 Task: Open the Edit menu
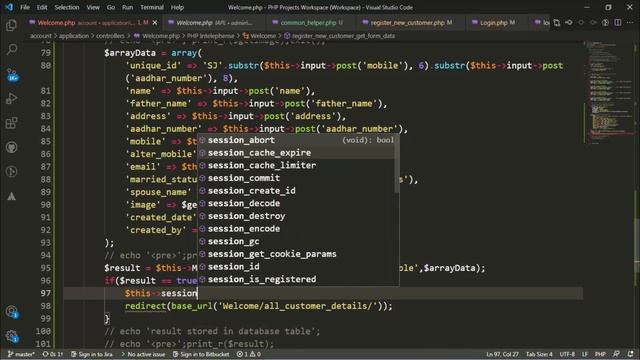point(42,7)
